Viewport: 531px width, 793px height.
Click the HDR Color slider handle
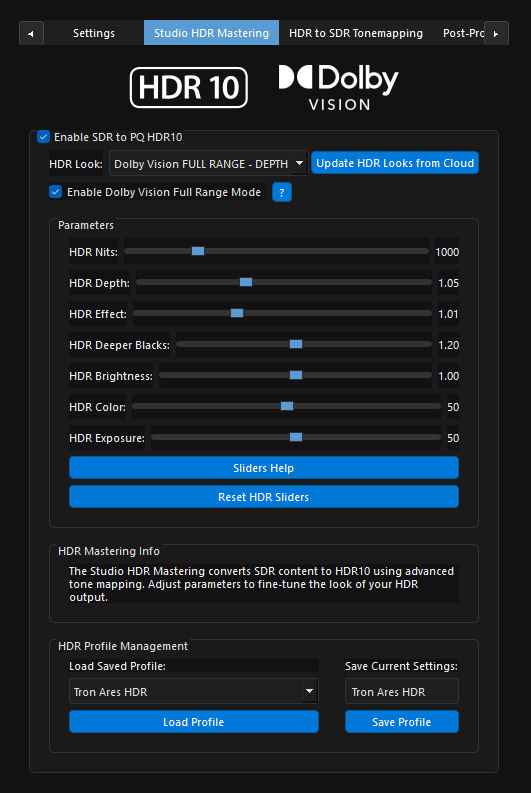[x=287, y=406]
